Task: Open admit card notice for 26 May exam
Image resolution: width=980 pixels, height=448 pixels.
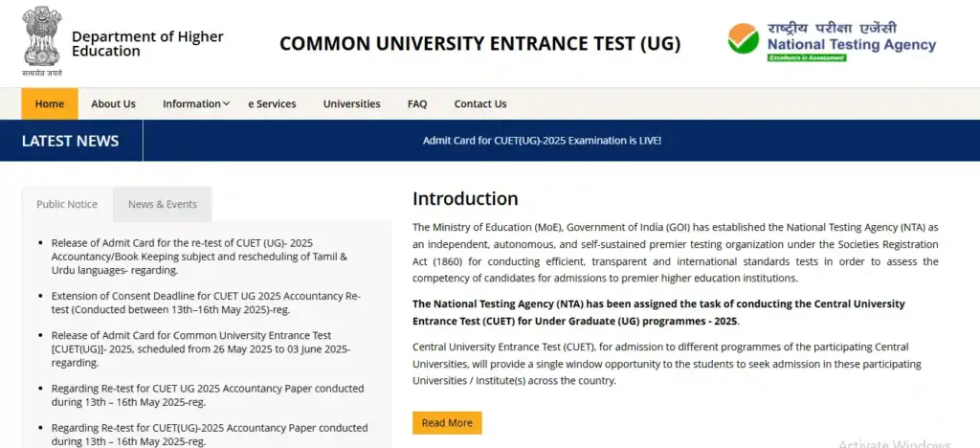Action: (201, 348)
